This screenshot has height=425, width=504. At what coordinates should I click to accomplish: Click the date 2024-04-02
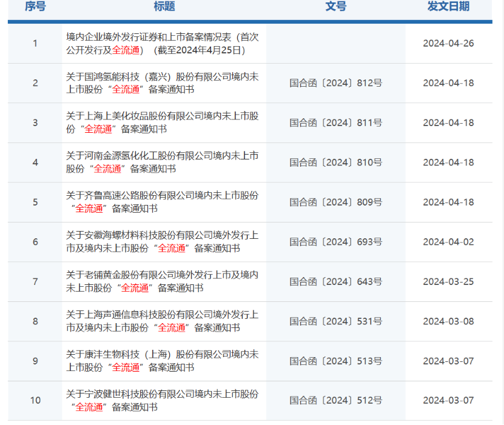[448, 242]
